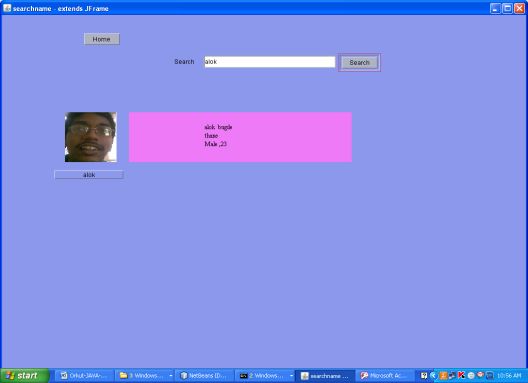Click the Kaspersky tray icon
This screenshot has height=383, width=528.
461,375
